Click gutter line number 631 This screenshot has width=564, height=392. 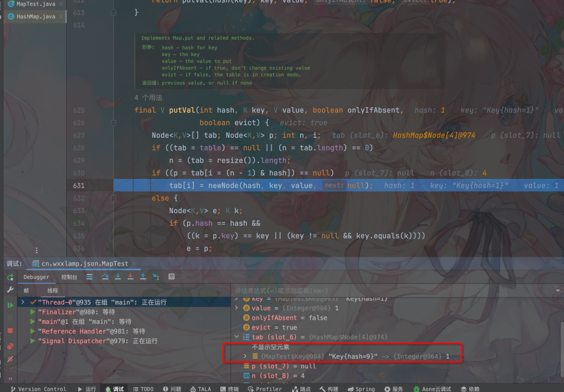click(x=79, y=185)
